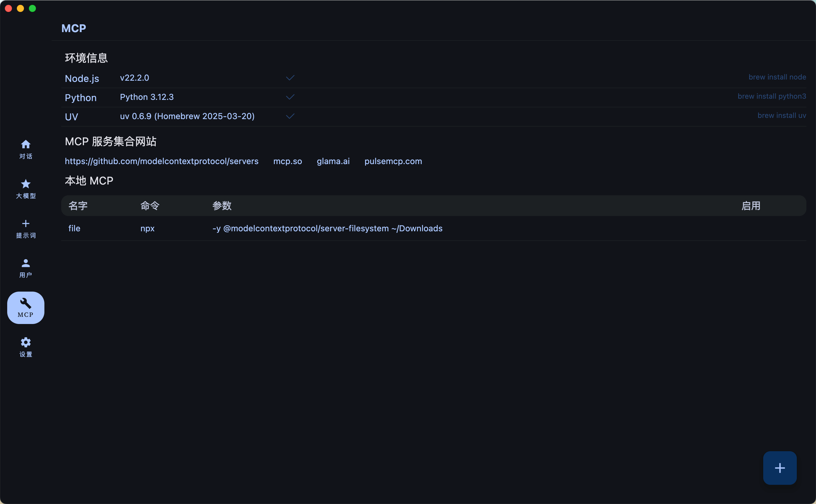Image resolution: width=816 pixels, height=504 pixels.
Task: Click the UV checkmark icon
Action: 290,116
